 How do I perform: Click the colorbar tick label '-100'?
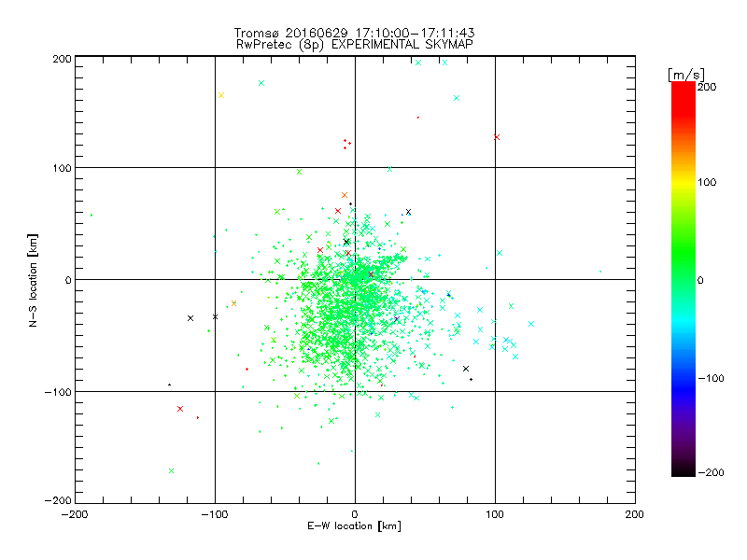pyautogui.click(x=711, y=379)
